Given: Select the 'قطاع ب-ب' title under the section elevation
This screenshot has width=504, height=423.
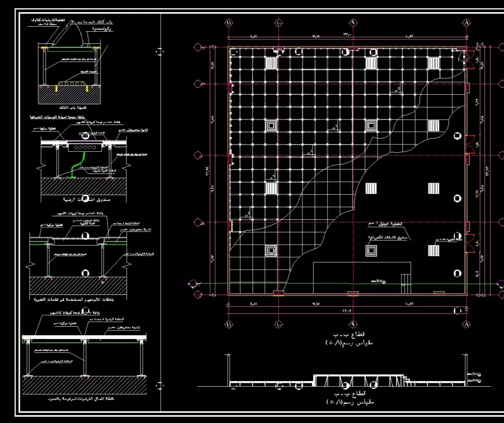Looking at the screenshot, I should point(350,394).
